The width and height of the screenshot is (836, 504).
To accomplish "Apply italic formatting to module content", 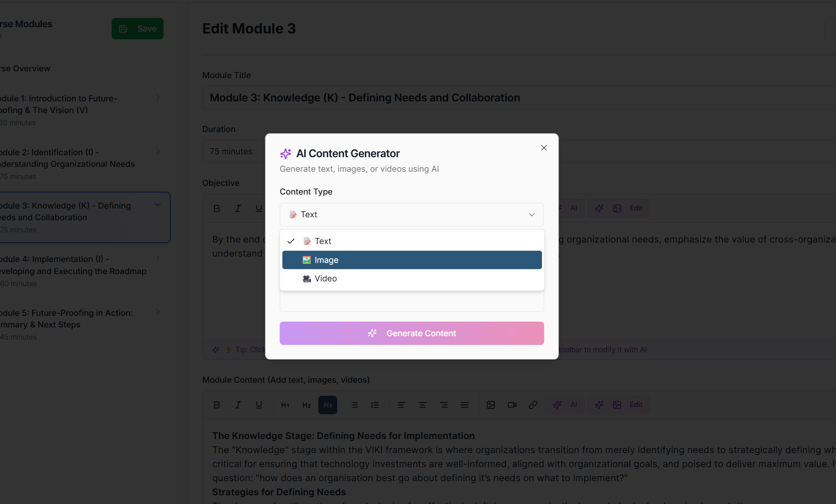I will tap(238, 405).
